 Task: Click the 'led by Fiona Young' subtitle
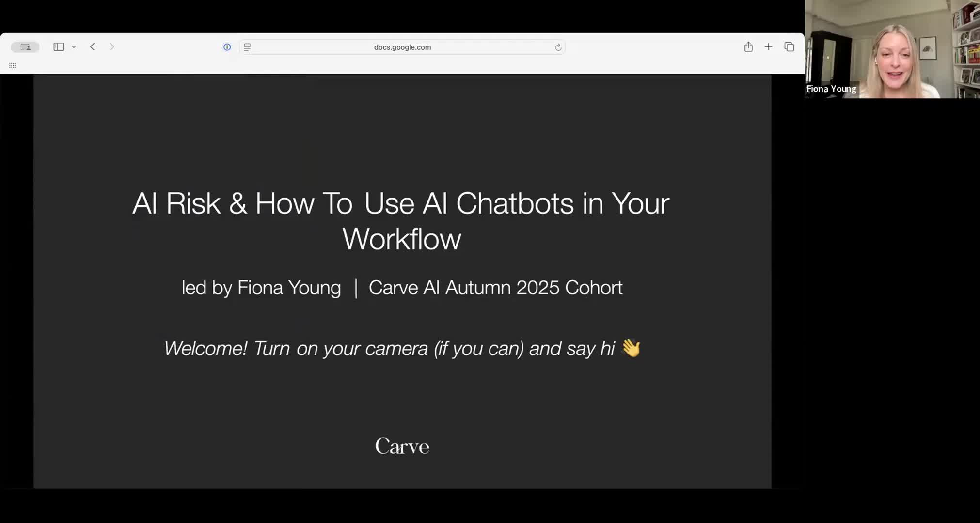coord(261,288)
